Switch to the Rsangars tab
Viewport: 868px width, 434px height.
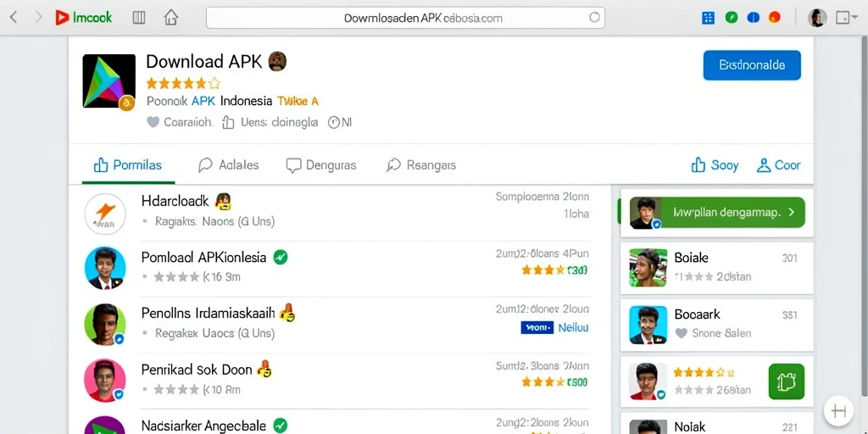coord(421,165)
